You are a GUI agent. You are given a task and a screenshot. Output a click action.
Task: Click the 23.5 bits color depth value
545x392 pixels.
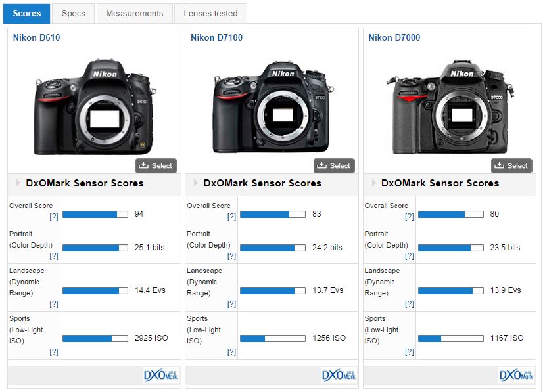(505, 247)
